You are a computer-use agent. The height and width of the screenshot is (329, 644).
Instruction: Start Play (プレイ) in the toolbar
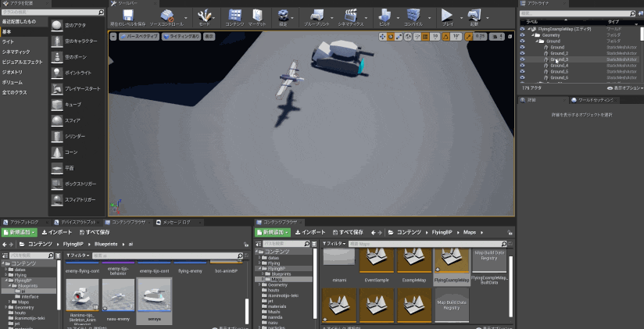(447, 18)
